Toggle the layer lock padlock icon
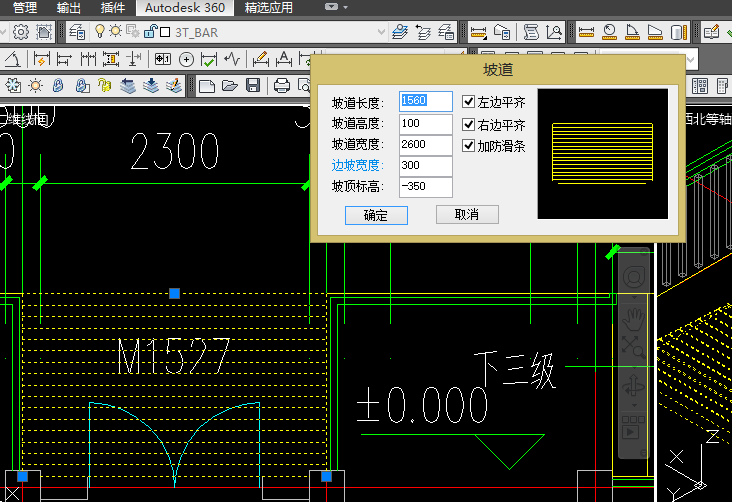The height and width of the screenshot is (502, 732). [150, 31]
